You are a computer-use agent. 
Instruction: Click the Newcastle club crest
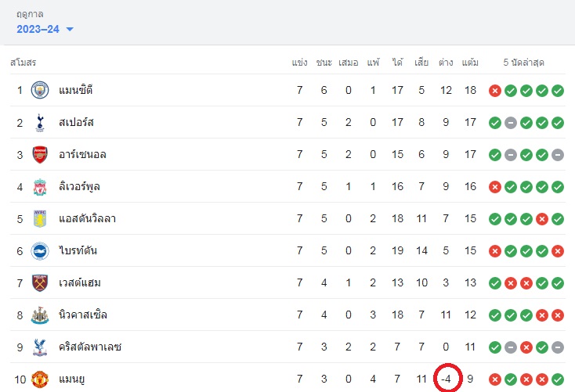click(x=40, y=315)
